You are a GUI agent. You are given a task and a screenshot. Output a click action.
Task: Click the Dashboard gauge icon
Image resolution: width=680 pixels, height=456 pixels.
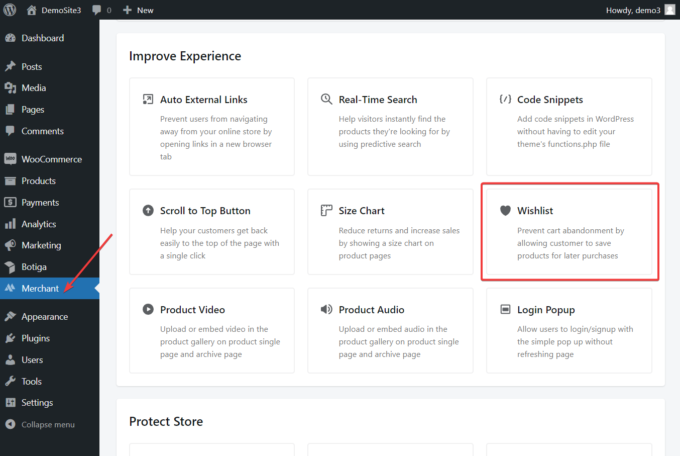coord(10,38)
